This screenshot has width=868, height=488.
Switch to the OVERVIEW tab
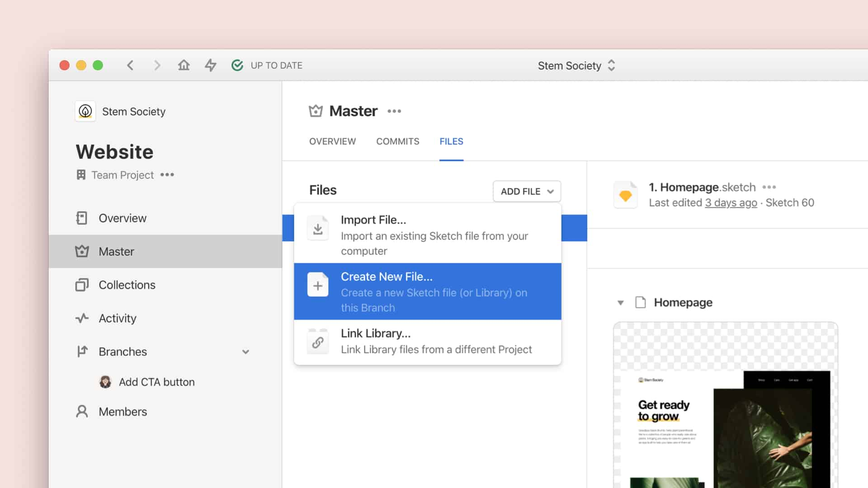click(x=332, y=141)
